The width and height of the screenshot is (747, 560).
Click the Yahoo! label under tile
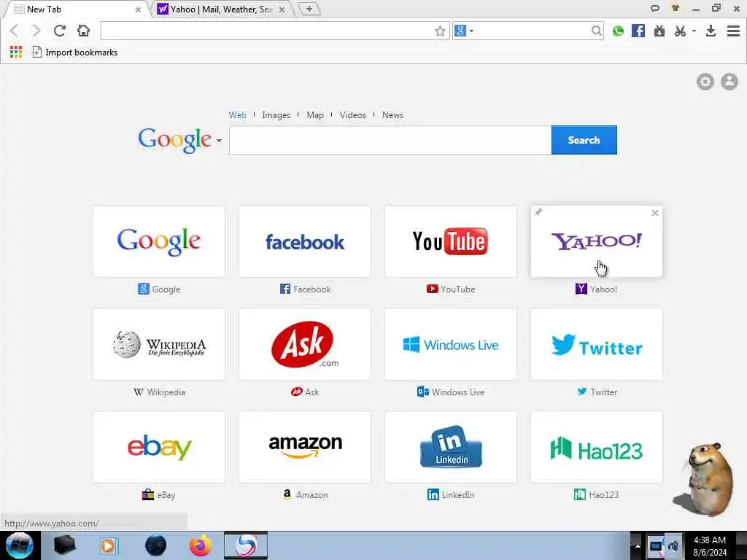point(603,289)
